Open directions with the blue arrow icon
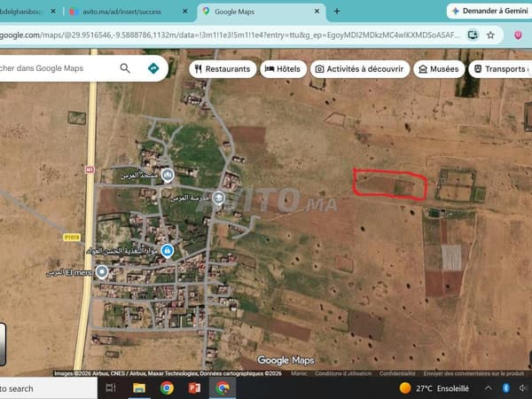The width and height of the screenshot is (532, 399). [153, 68]
